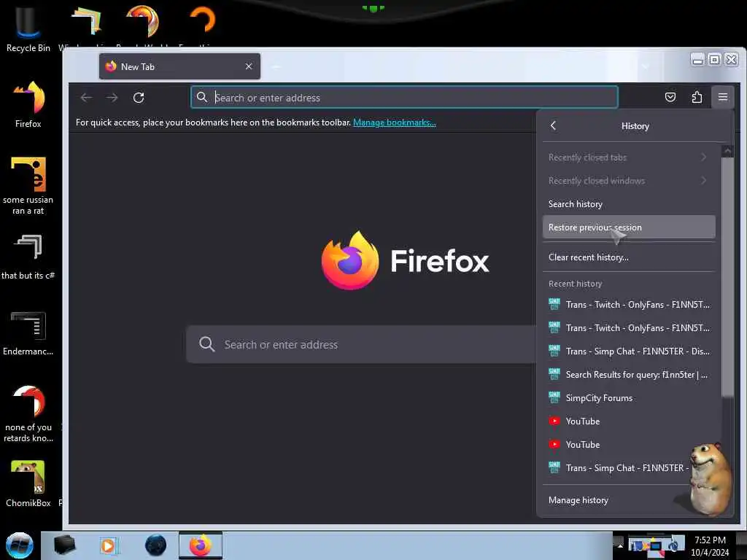Viewport: 747px width, 560px height.
Task: Select the 'that but its c#' desktop icon
Action: point(28,257)
